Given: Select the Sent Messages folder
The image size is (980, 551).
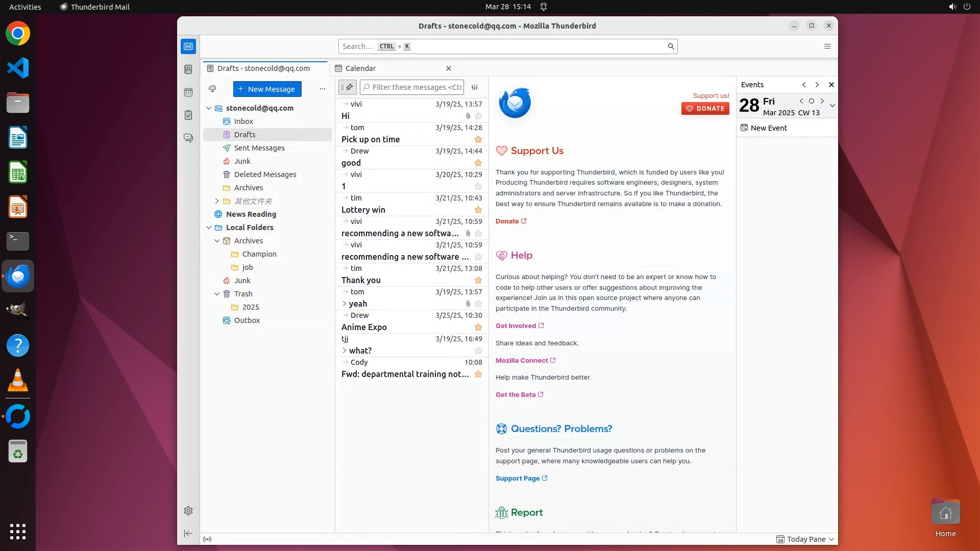Looking at the screenshot, I should click(x=259, y=148).
